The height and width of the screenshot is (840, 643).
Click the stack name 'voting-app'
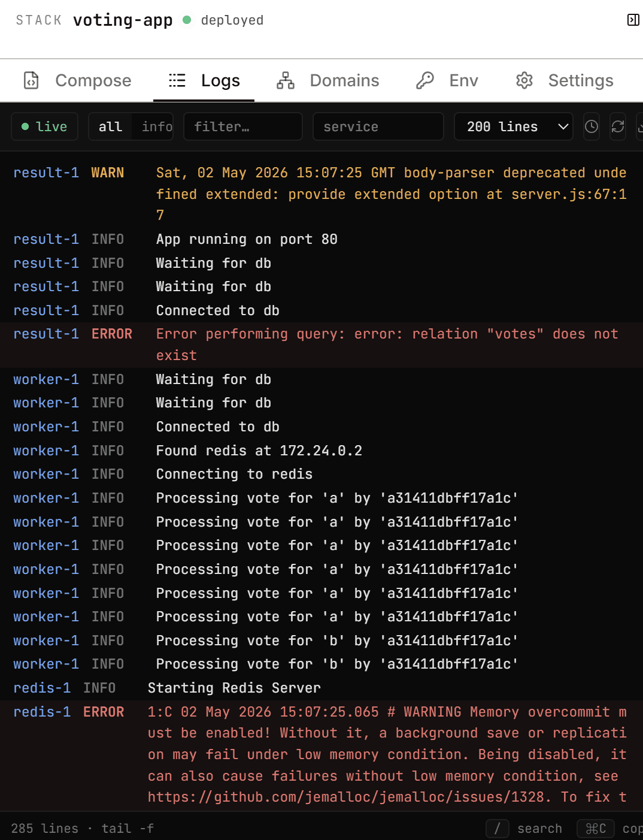123,20
